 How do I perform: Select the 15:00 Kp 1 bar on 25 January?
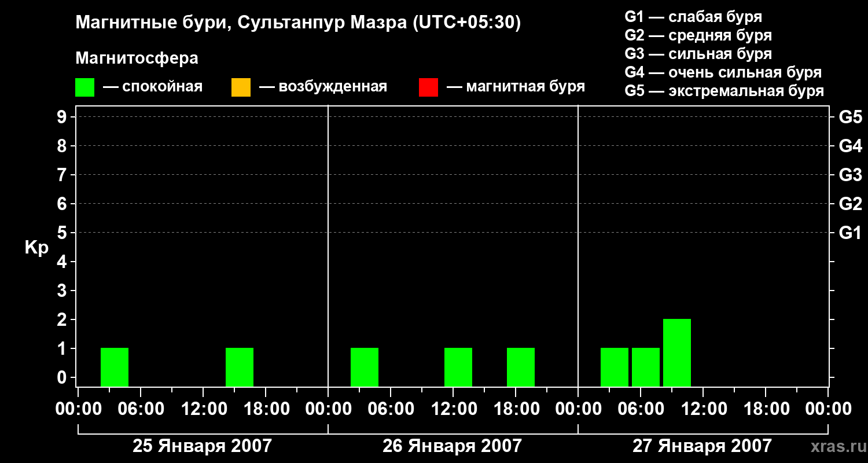tap(240, 367)
